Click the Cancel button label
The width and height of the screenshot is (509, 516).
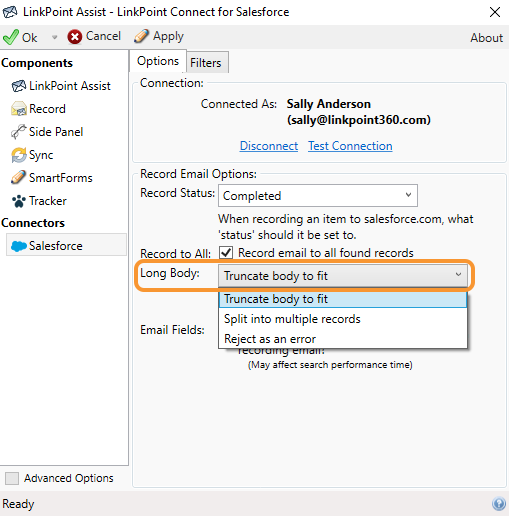(103, 36)
